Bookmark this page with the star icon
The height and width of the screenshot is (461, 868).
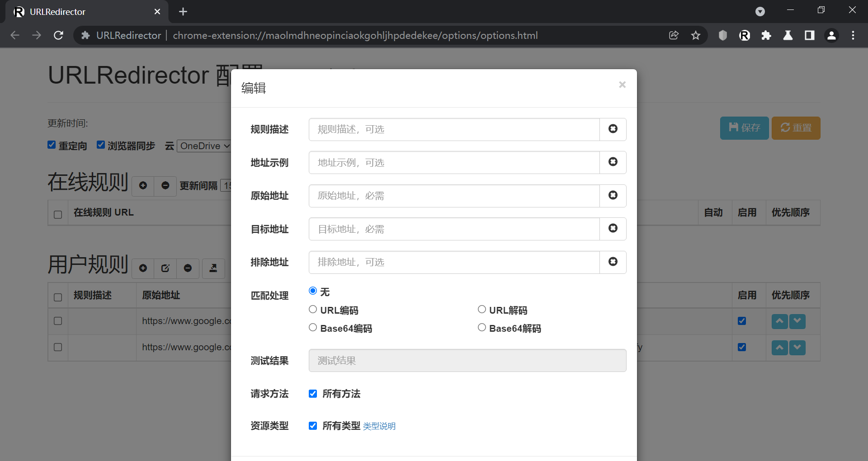pos(695,35)
